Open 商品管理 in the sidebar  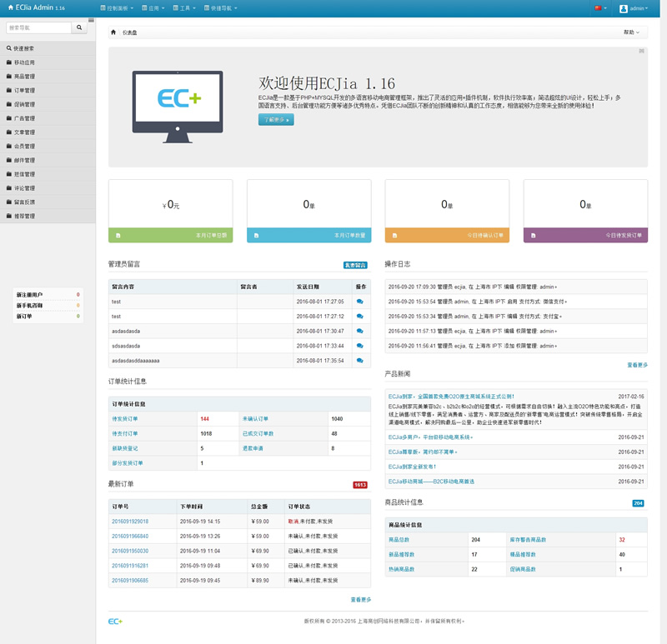25,77
